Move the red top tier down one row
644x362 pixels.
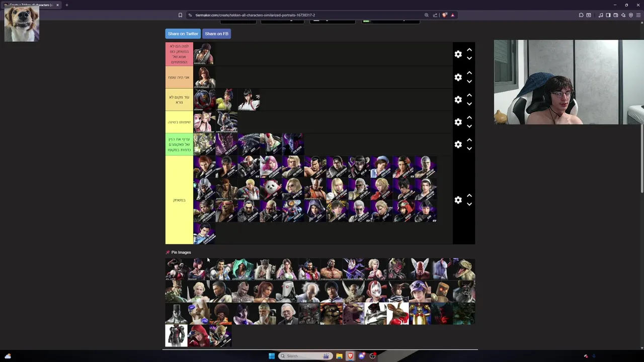point(469,58)
